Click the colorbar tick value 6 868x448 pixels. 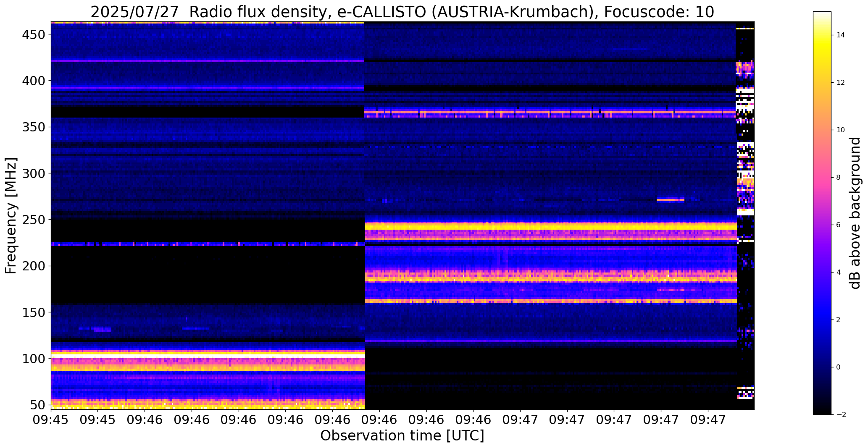click(x=839, y=225)
